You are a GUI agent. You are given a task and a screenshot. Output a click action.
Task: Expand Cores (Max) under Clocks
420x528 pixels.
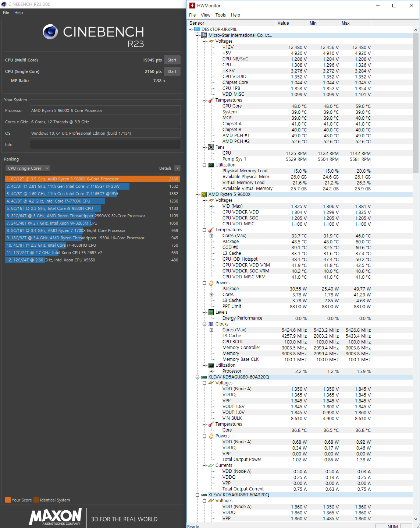211,330
